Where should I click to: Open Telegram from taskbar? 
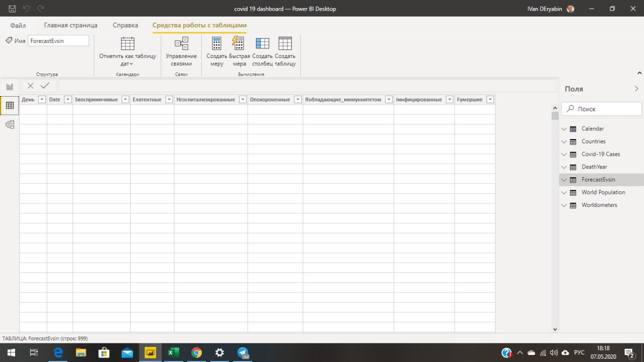(x=243, y=352)
